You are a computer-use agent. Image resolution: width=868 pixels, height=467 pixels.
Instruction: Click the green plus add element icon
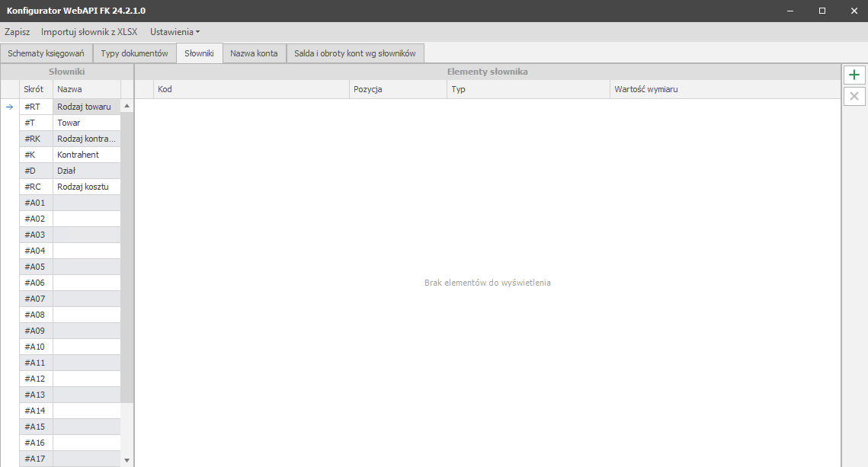pyautogui.click(x=854, y=75)
